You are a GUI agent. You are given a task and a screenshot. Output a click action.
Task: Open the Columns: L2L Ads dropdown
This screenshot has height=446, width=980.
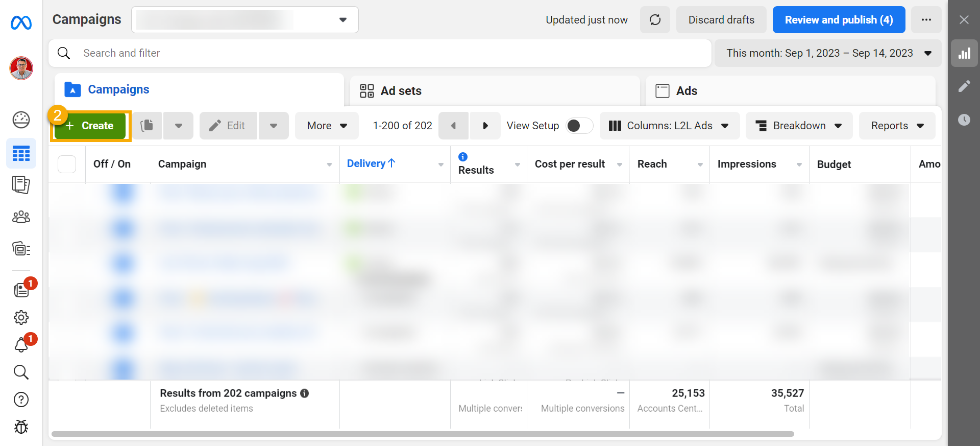(669, 126)
